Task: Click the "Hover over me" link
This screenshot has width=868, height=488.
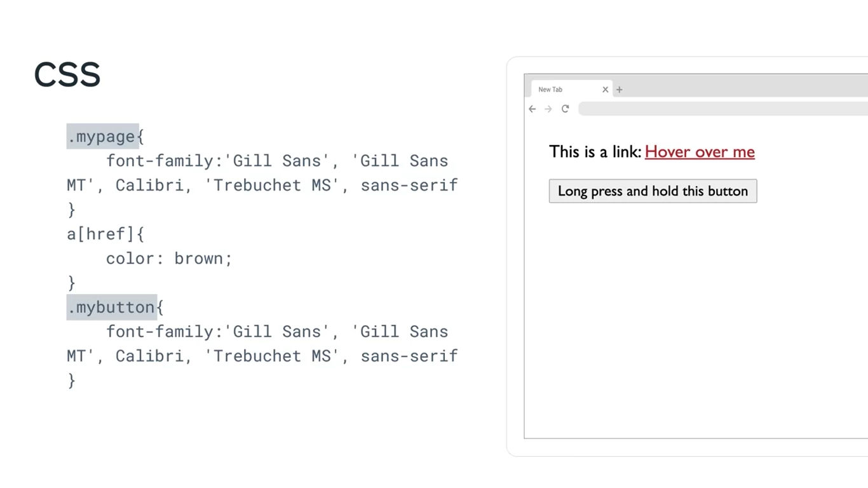Action: 700,152
